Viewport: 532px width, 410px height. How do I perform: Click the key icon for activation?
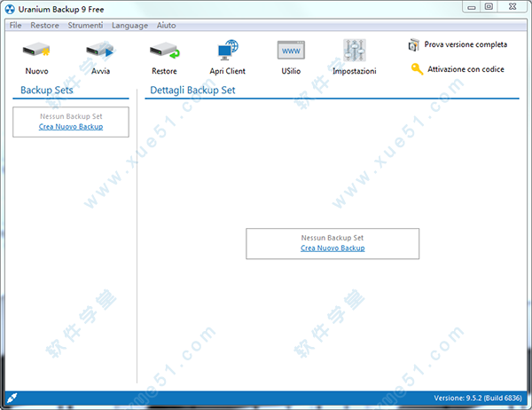point(417,69)
